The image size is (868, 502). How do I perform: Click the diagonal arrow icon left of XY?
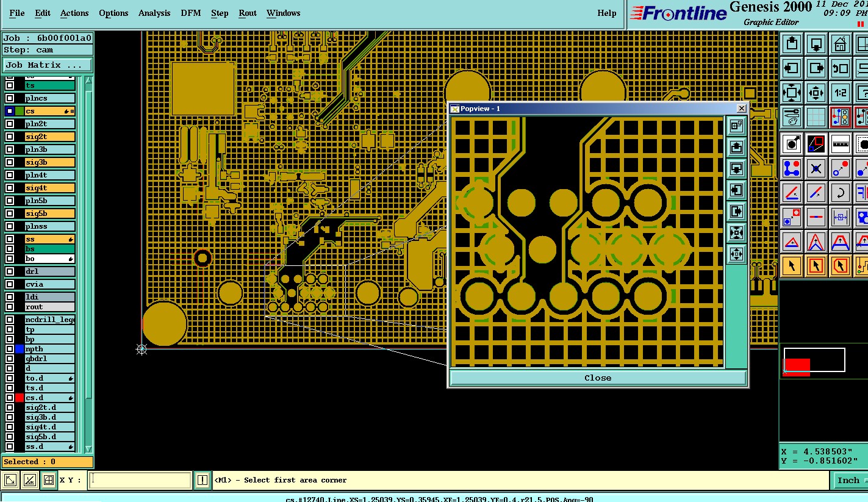click(10, 480)
